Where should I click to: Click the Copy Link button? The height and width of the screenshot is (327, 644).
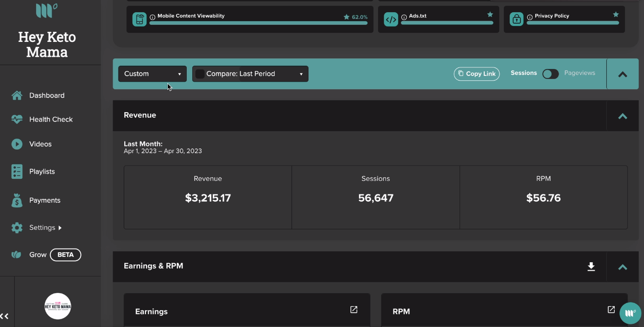point(477,74)
